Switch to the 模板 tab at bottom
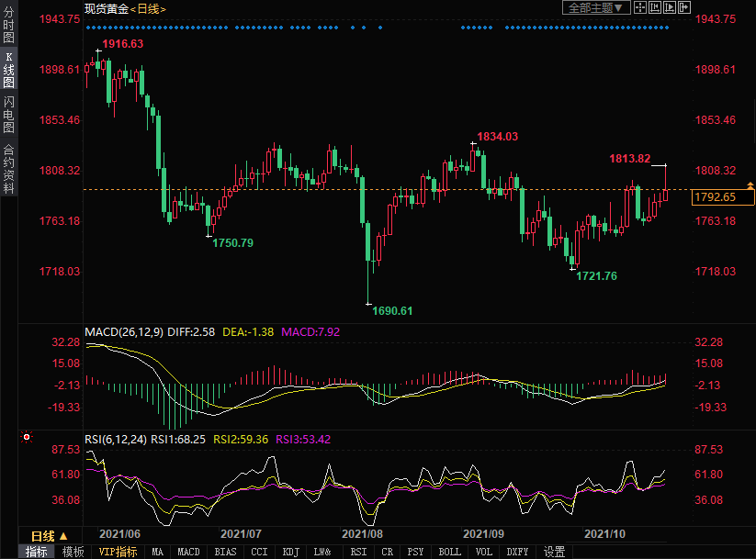This screenshot has height=559, width=756. pyautogui.click(x=73, y=552)
